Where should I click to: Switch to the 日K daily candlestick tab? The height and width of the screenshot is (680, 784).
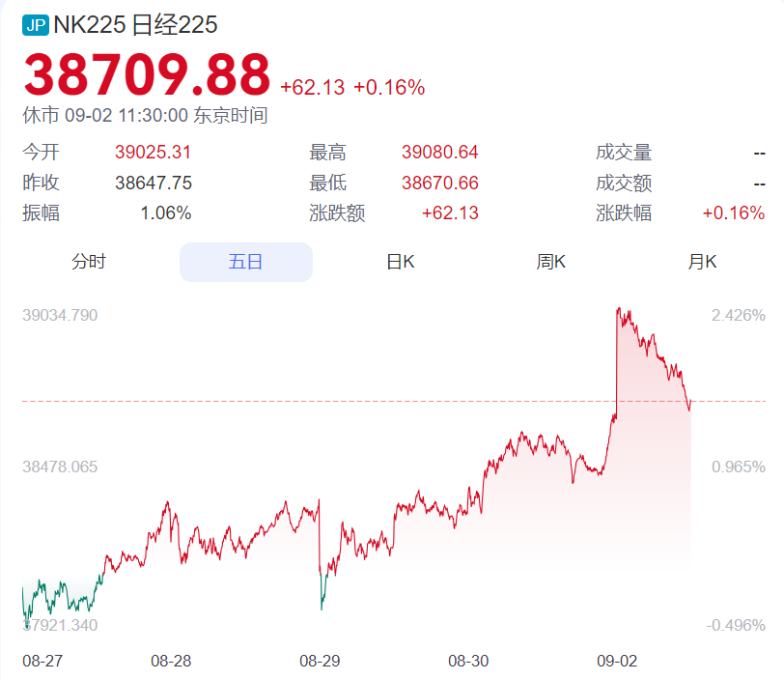[401, 261]
